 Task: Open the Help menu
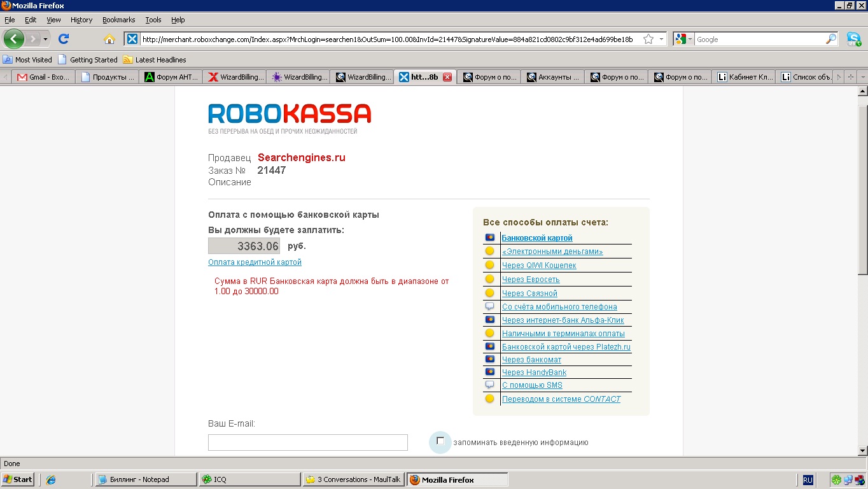178,20
